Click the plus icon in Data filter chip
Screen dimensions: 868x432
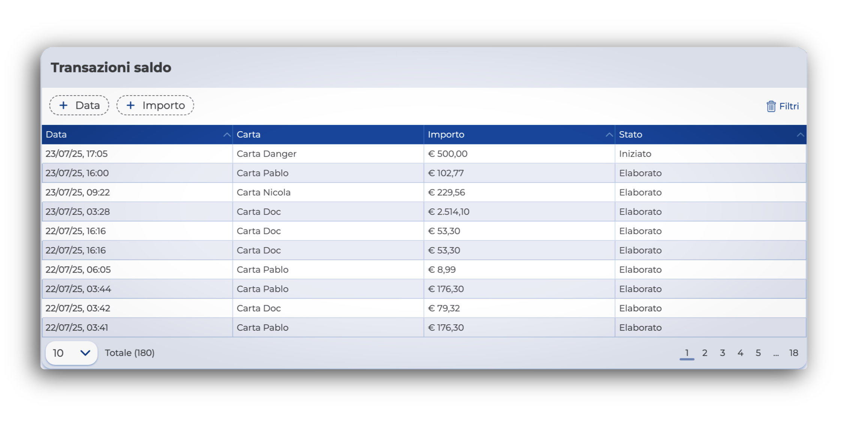coord(64,105)
